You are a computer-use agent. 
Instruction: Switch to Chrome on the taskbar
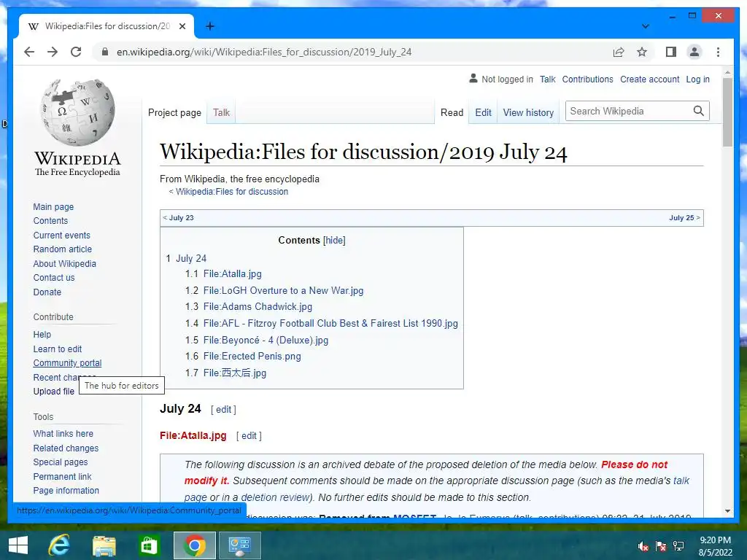[x=194, y=545]
